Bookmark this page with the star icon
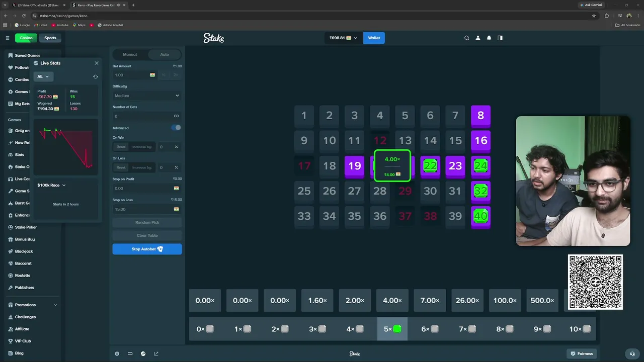Screen dimensions: 644x362 click(x=594, y=16)
